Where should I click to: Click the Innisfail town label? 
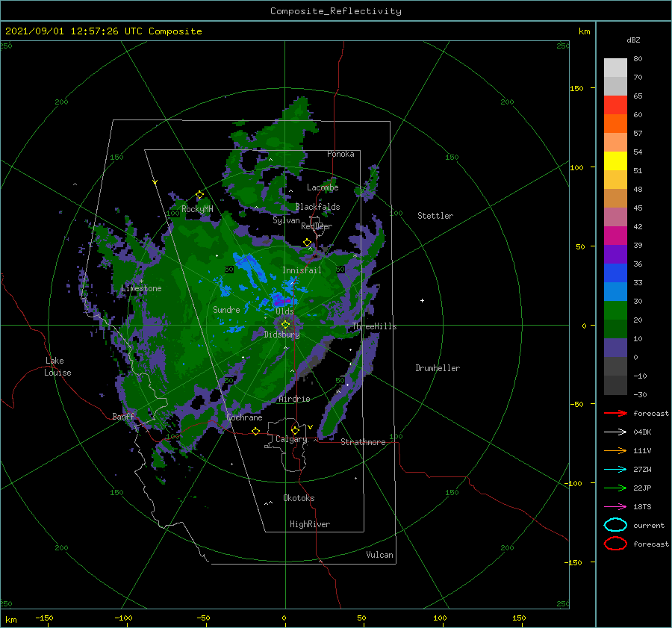tap(302, 270)
